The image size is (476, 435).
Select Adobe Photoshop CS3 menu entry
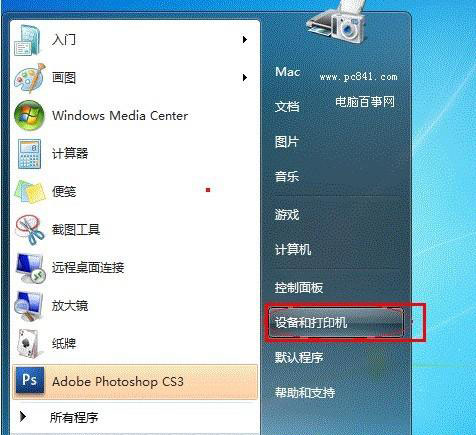click(135, 382)
